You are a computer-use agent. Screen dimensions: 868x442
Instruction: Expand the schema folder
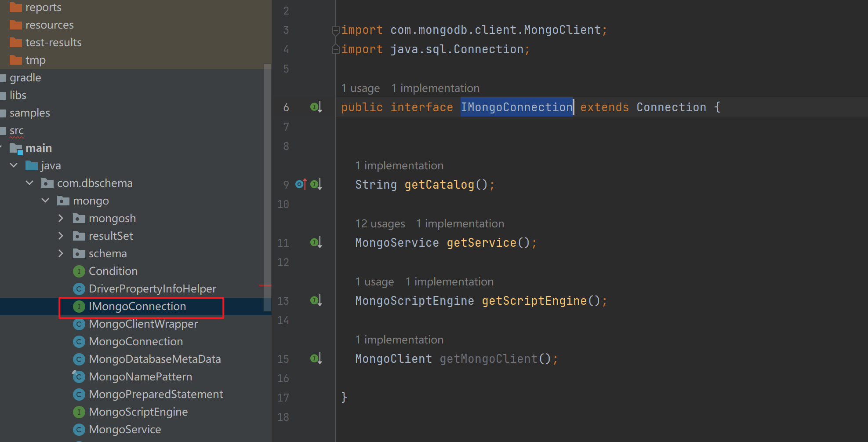pyautogui.click(x=61, y=253)
